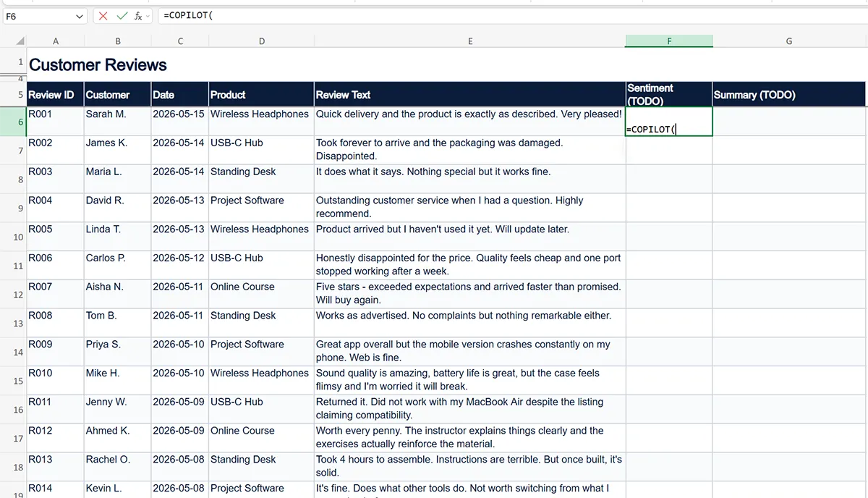Select row 1 header

click(14, 62)
